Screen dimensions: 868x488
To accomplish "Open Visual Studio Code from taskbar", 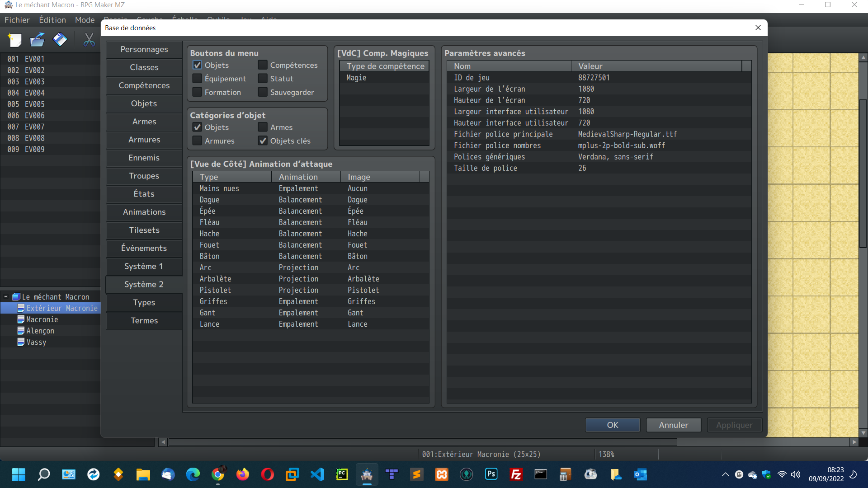I will 317,474.
